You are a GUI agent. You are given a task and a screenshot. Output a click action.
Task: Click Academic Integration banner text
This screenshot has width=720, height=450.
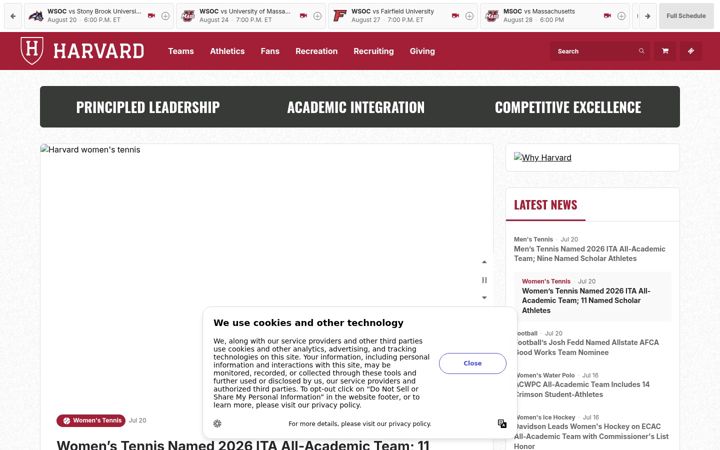356,107
